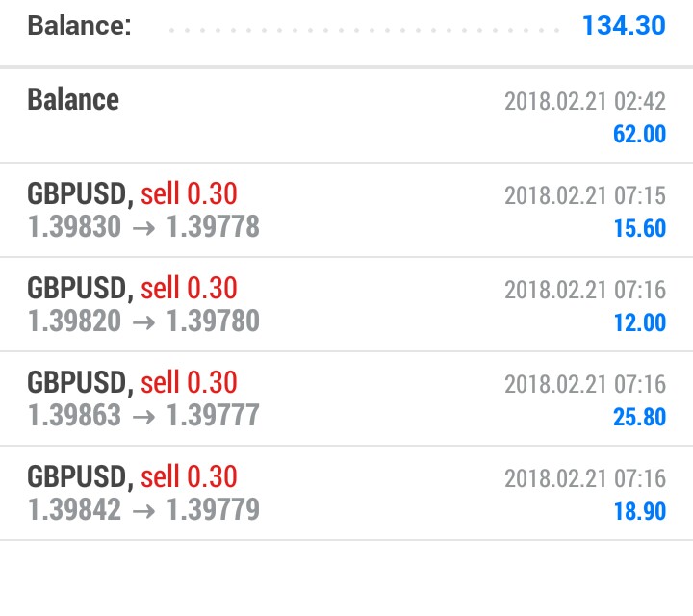Click the closing price 1.39780

[213, 321]
